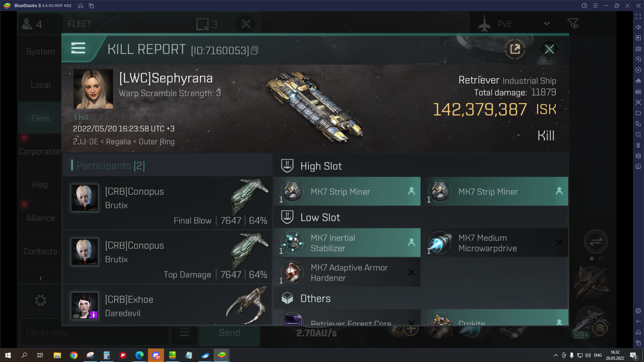This screenshot has height=362, width=644.
Task: Click [CRB]Exhoe Daredevil participant entry
Action: click(168, 306)
